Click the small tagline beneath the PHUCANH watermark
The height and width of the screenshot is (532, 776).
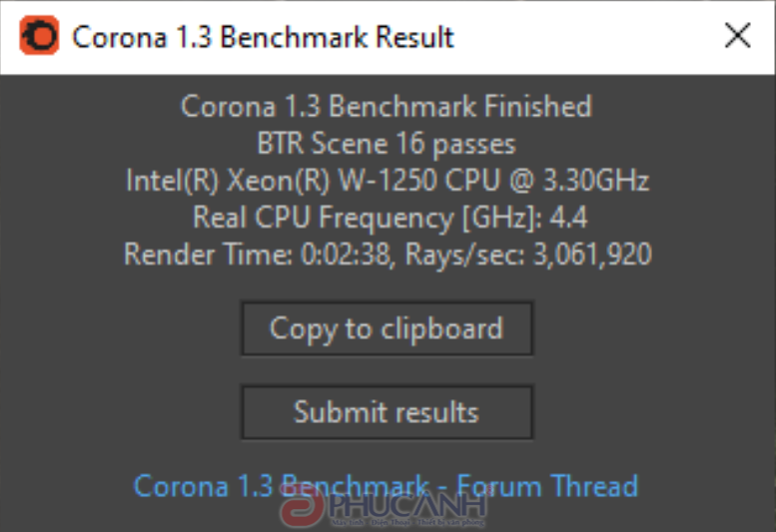(408, 522)
